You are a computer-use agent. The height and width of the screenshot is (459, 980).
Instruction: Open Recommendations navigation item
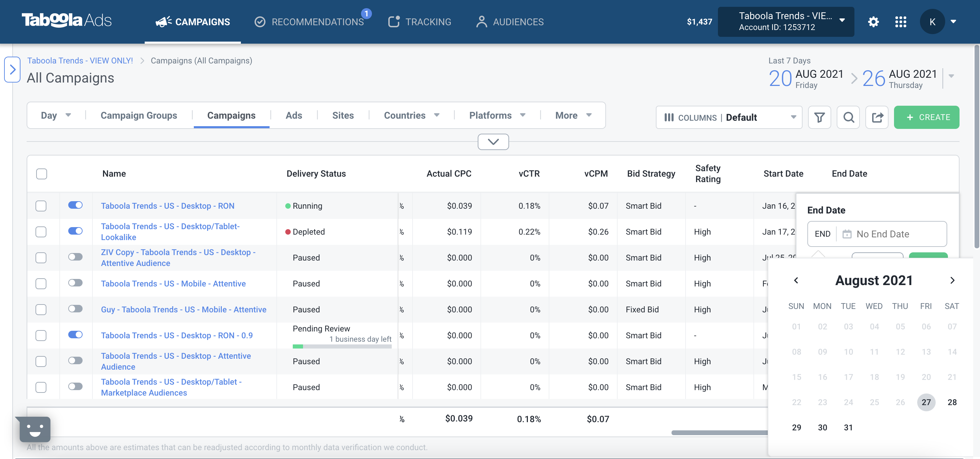(309, 22)
